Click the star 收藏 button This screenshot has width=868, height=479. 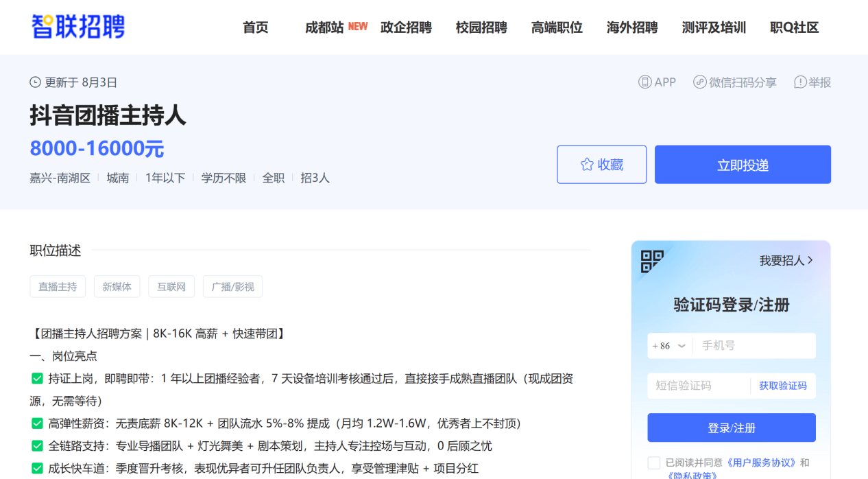pos(601,165)
